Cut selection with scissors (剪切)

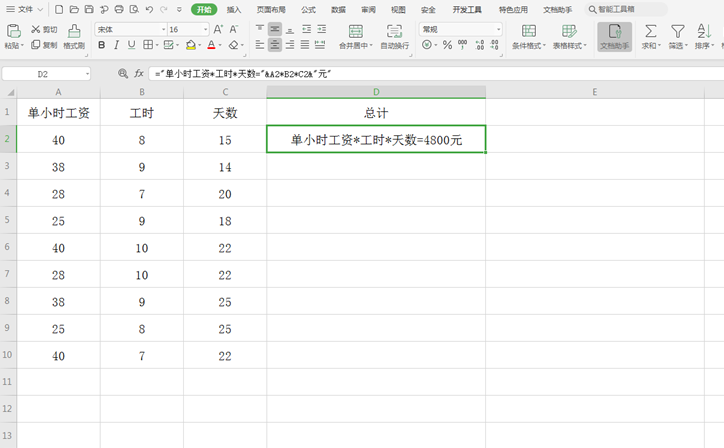(44, 30)
